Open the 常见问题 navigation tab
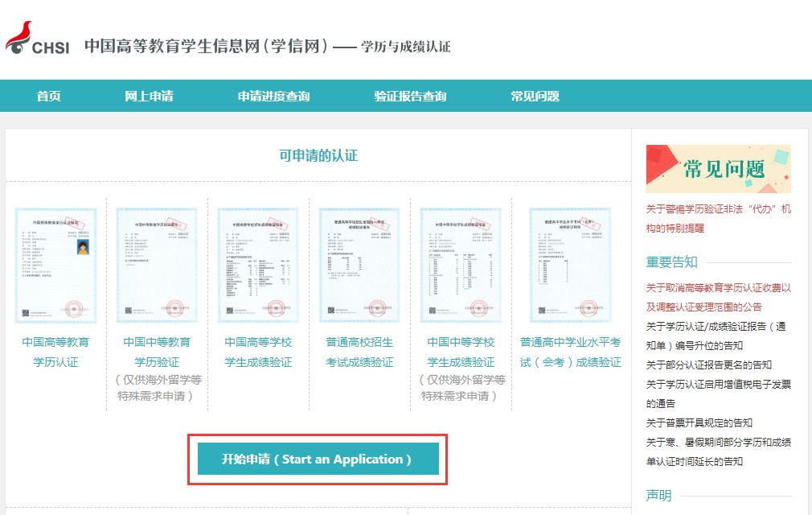The width and height of the screenshot is (812, 515). (x=531, y=95)
